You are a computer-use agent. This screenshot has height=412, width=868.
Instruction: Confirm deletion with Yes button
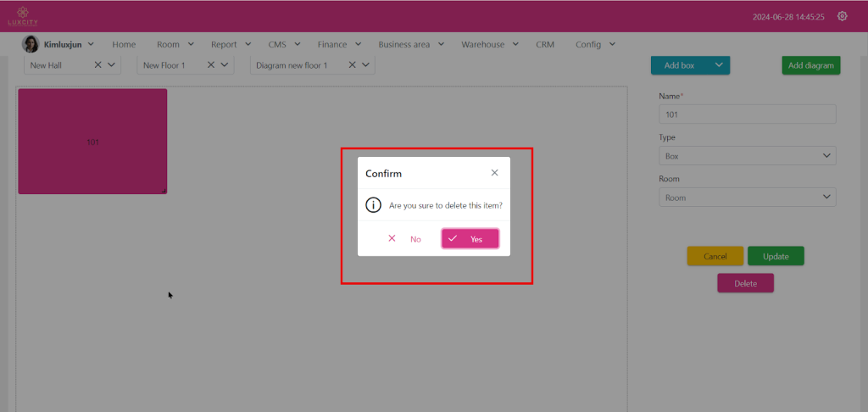[470, 239]
